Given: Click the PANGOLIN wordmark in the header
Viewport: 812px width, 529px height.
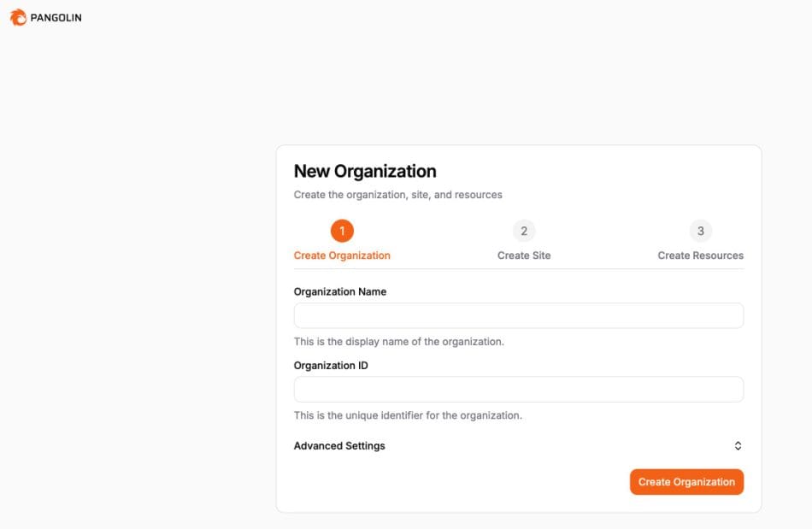Looking at the screenshot, I should [x=55, y=16].
